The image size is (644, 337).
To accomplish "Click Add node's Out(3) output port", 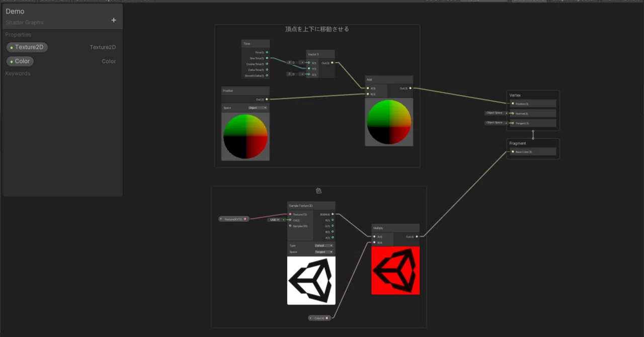I will point(411,89).
